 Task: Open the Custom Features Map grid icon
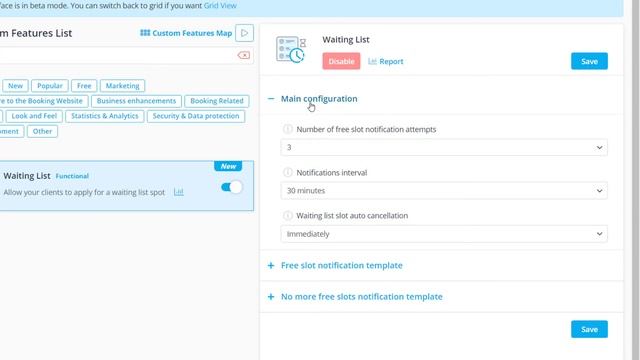pyautogui.click(x=145, y=33)
